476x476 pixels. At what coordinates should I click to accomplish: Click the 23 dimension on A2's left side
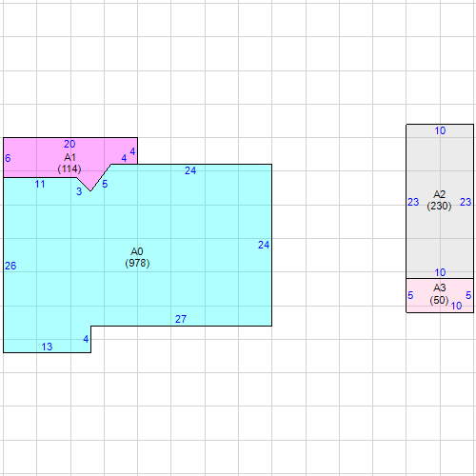pos(413,202)
